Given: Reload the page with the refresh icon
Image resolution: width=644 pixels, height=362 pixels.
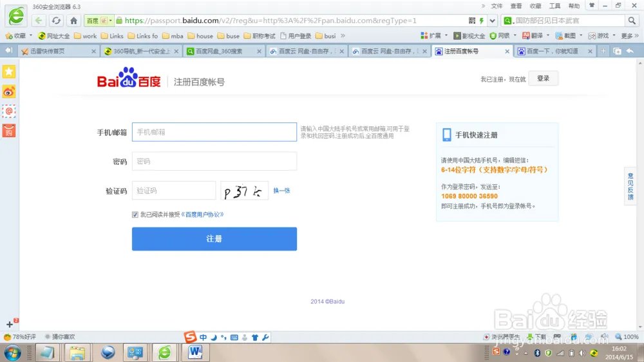Looking at the screenshot, I should pyautogui.click(x=56, y=21).
